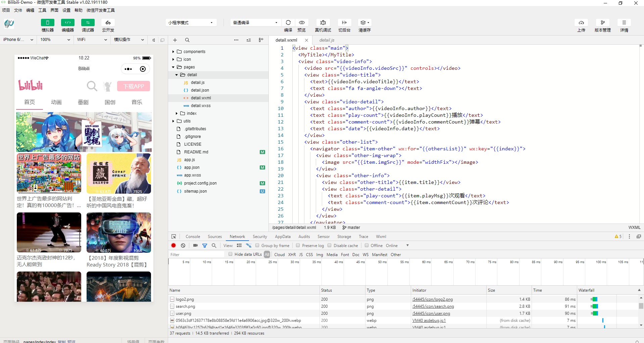Click the mini program capsule menu dots
Image resolution: width=644 pixels, height=343 pixels.
click(x=128, y=69)
